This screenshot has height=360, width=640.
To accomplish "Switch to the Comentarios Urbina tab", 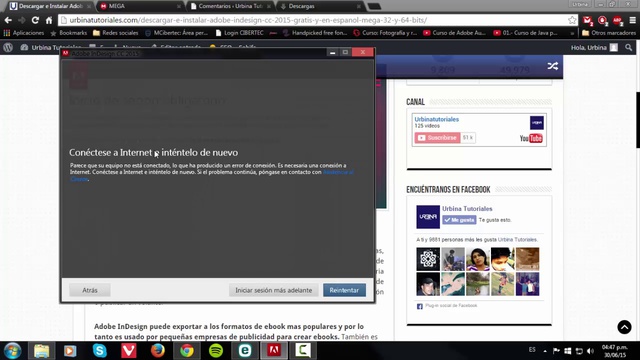I will [231, 6].
